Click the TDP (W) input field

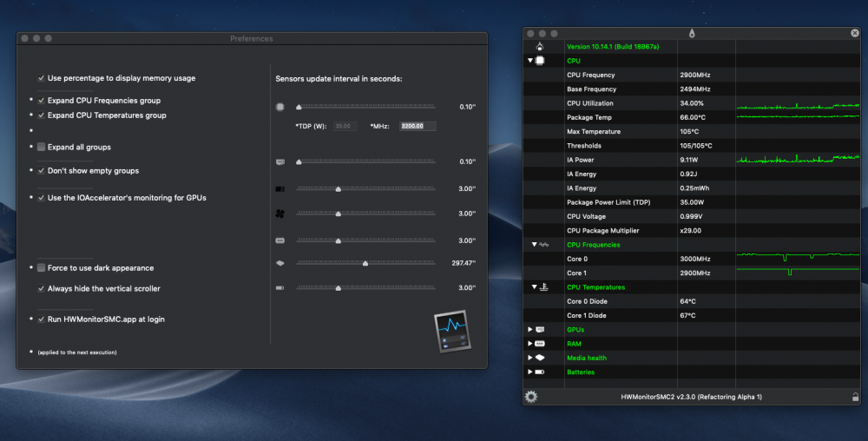click(x=345, y=126)
